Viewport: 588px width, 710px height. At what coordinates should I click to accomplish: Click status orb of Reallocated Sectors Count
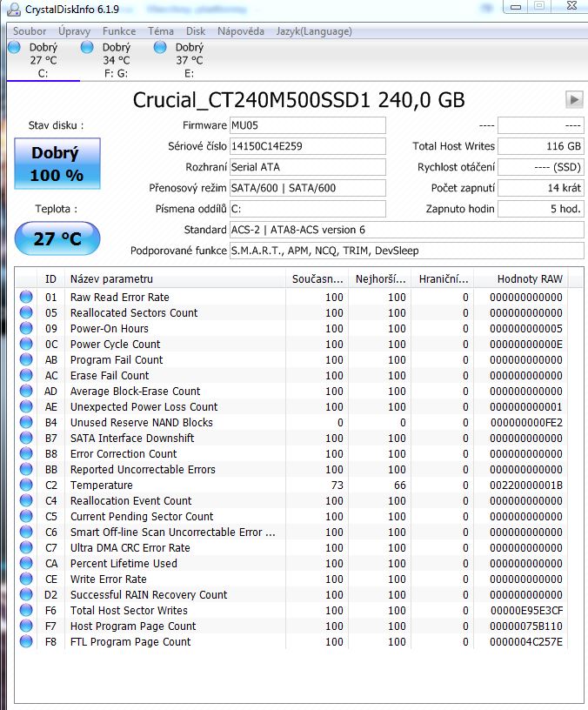pos(26,313)
